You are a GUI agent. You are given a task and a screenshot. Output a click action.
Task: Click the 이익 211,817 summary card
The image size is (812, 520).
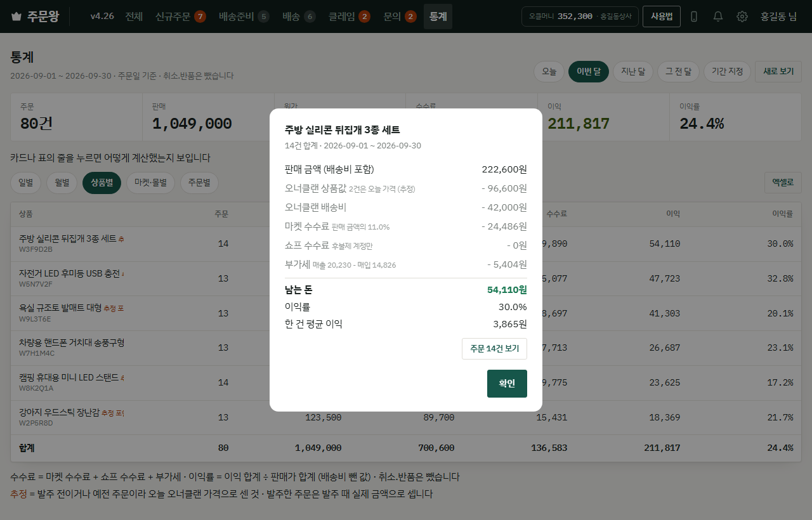pyautogui.click(x=603, y=117)
